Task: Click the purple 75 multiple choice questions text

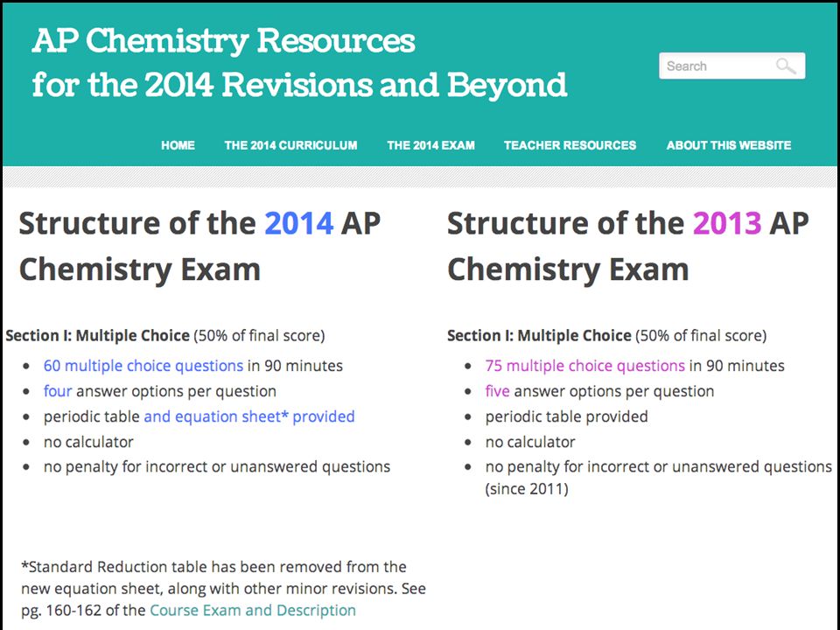Action: point(585,366)
